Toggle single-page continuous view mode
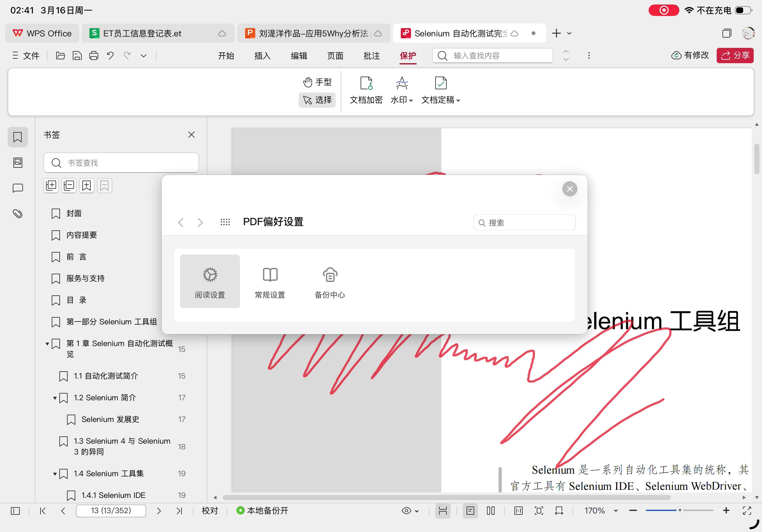 click(443, 510)
